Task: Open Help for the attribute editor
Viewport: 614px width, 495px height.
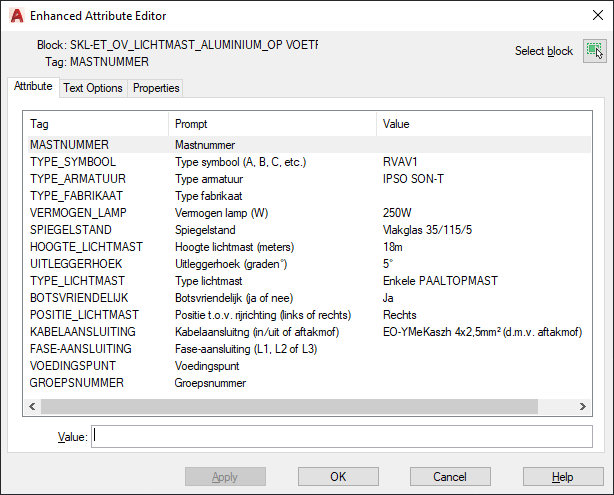Action: (562, 477)
